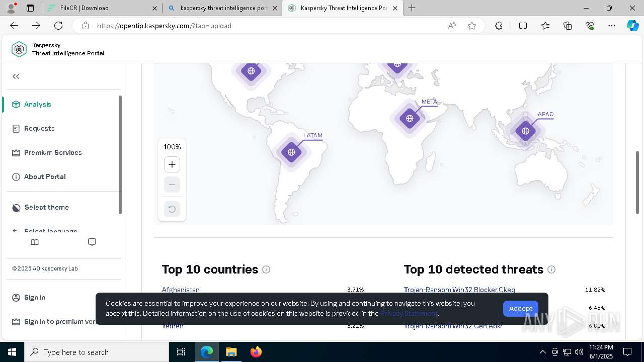644x362 pixels.
Task: Click the Sign in link
Action: (35, 297)
